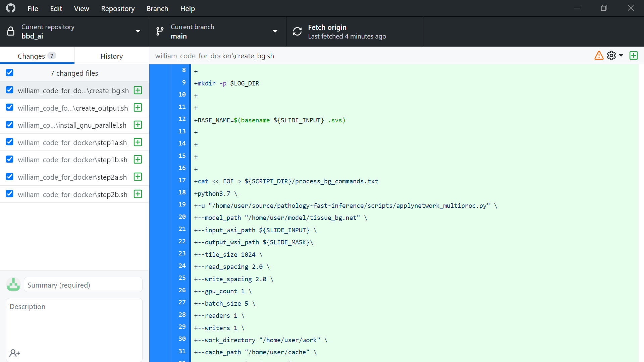Click the add file plus icon top right
The height and width of the screenshot is (362, 644).
pos(634,56)
